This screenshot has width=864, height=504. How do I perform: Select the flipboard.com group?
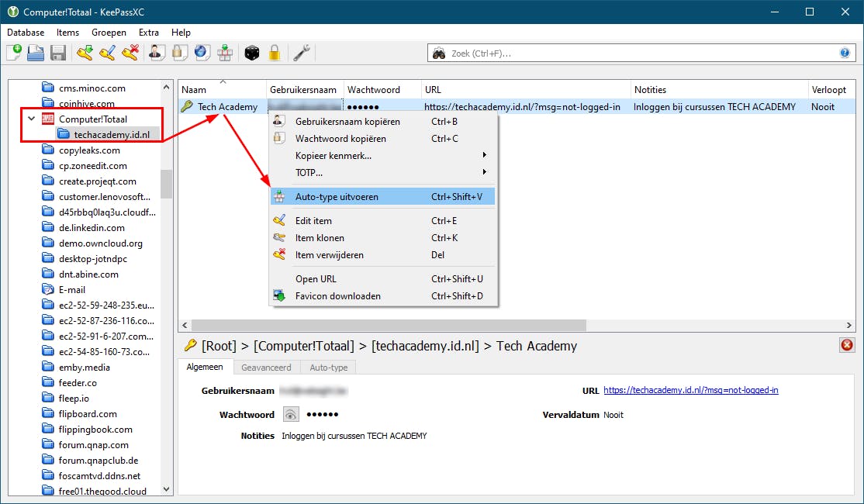(x=88, y=413)
